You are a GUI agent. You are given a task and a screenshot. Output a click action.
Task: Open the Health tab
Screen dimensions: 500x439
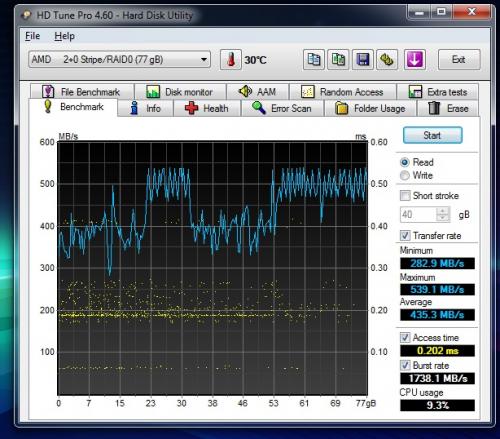pos(207,108)
